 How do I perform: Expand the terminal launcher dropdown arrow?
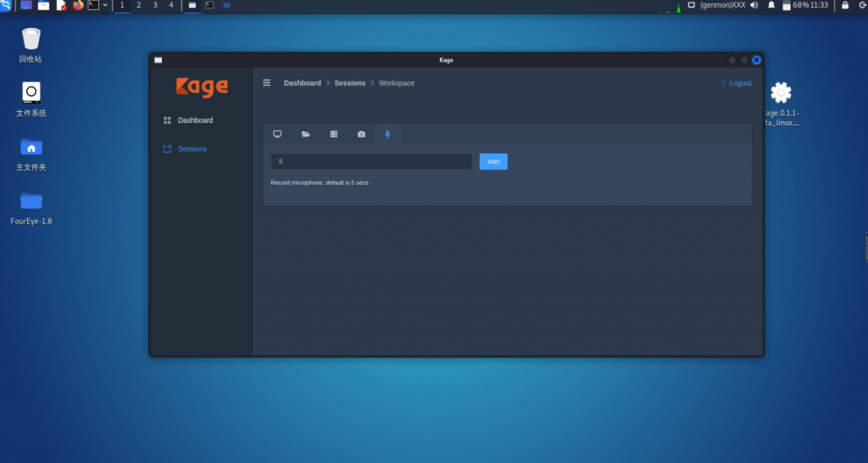pyautogui.click(x=105, y=6)
